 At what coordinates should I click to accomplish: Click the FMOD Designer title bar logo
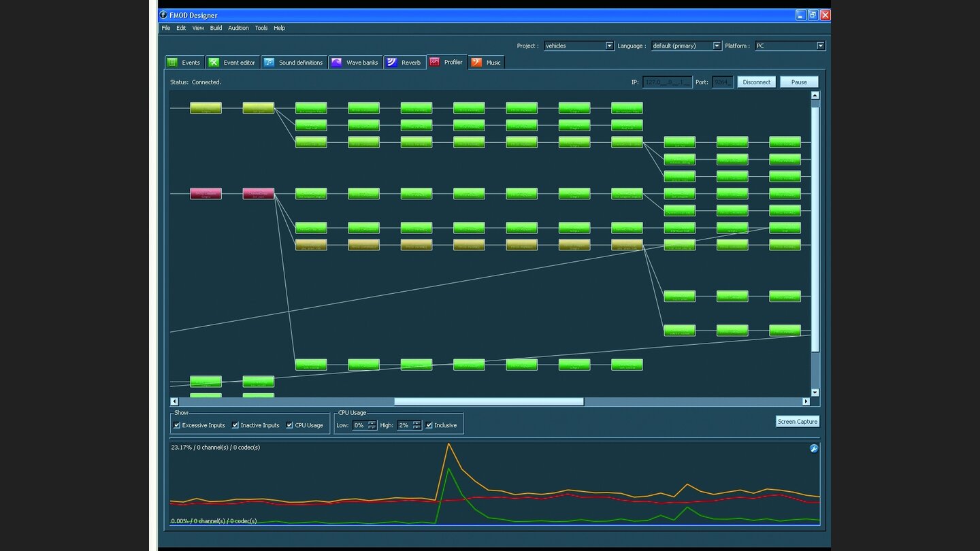(x=163, y=15)
